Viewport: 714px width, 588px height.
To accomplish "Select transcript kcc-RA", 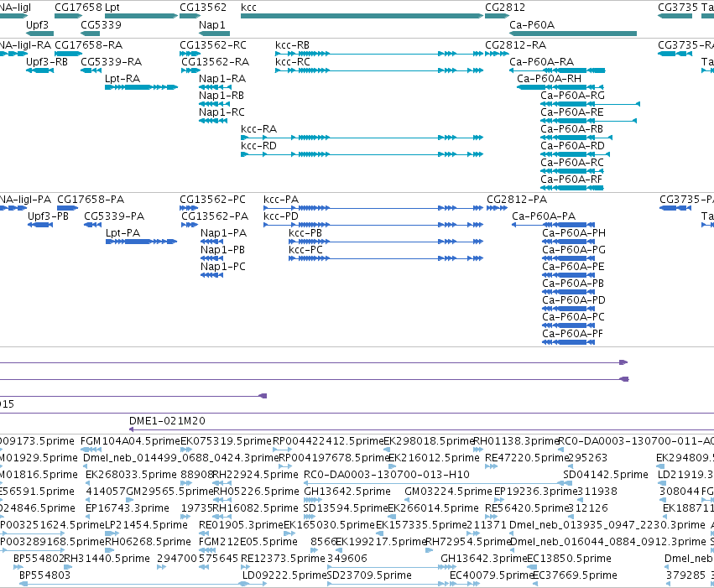I will [258, 129].
